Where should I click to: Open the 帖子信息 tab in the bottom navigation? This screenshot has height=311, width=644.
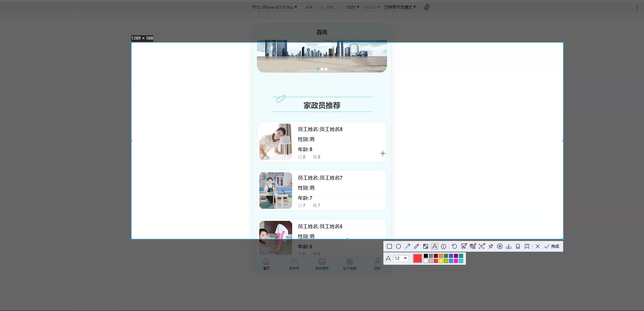coord(350,264)
